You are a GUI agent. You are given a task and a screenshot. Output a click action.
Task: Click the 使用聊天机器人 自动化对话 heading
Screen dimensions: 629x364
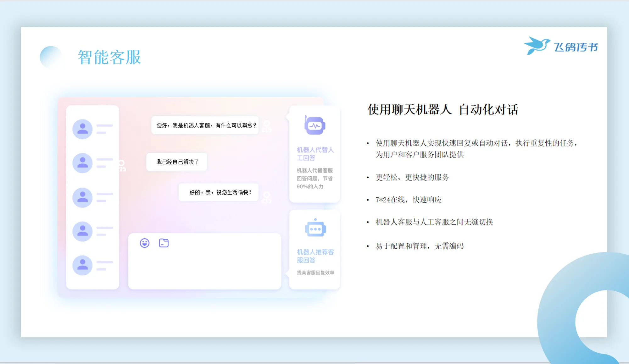443,110
